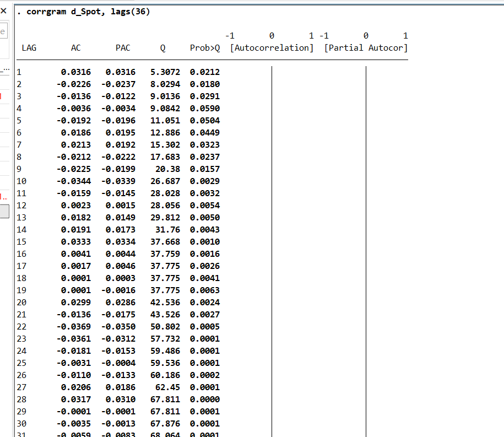Select Prob>Q value 0.0590 in lag 4
504x437 pixels.
205,109
